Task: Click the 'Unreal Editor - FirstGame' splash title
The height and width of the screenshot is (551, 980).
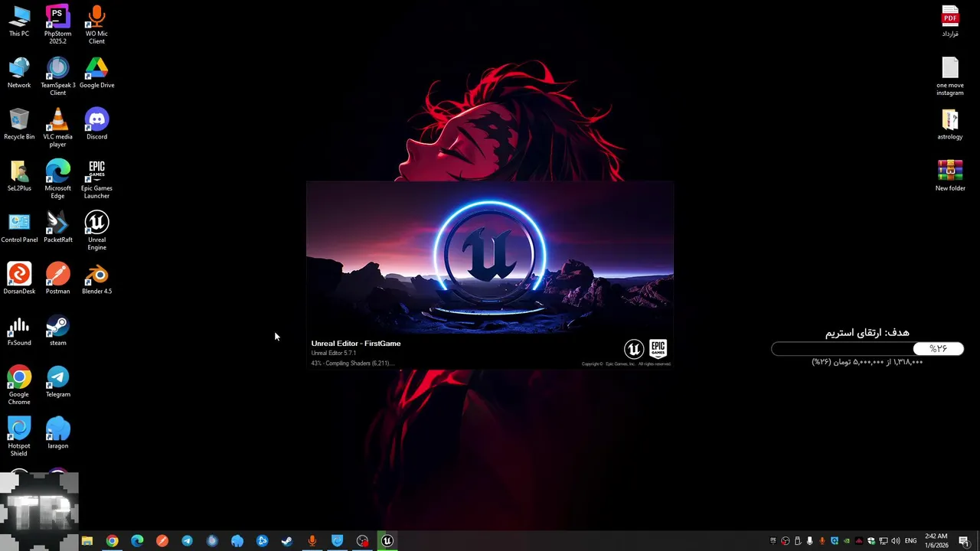Action: 356,344
